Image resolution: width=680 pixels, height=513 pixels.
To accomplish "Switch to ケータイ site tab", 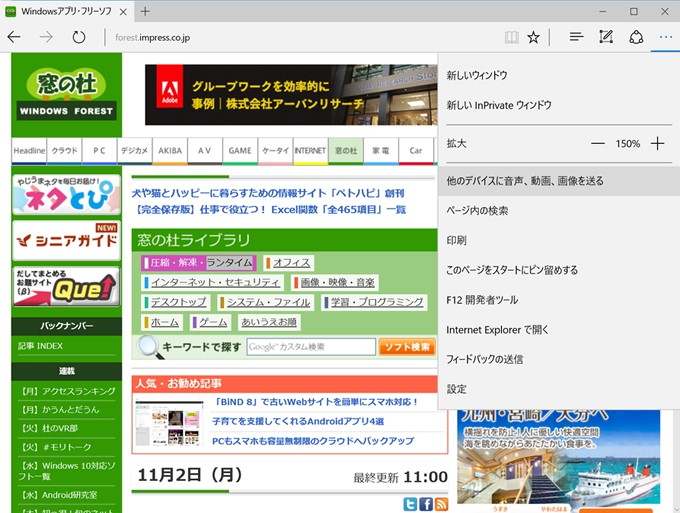I will pyautogui.click(x=275, y=151).
